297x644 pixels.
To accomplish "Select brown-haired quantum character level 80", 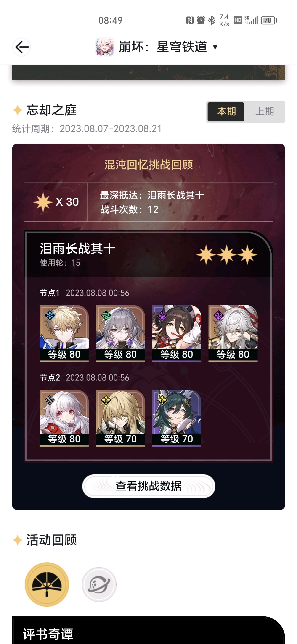I will tap(177, 333).
